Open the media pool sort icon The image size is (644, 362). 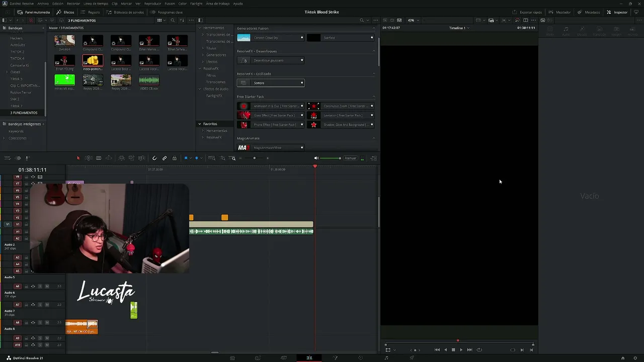click(182, 20)
